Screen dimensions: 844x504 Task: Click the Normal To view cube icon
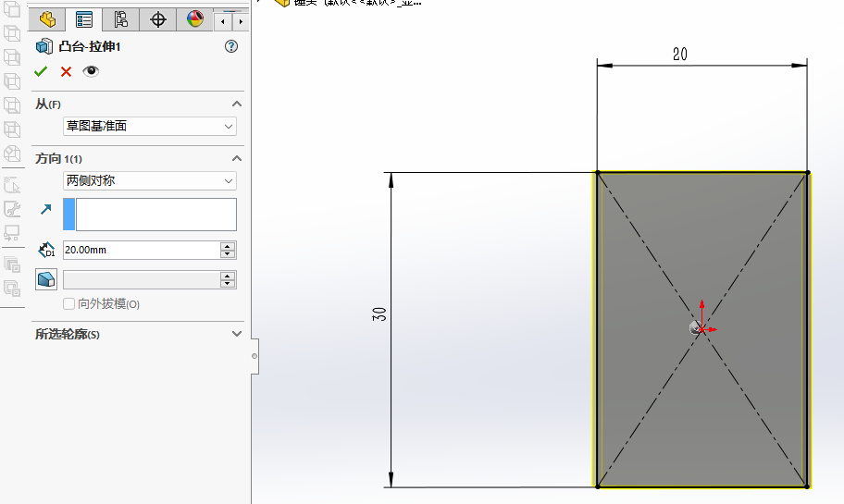12,154
